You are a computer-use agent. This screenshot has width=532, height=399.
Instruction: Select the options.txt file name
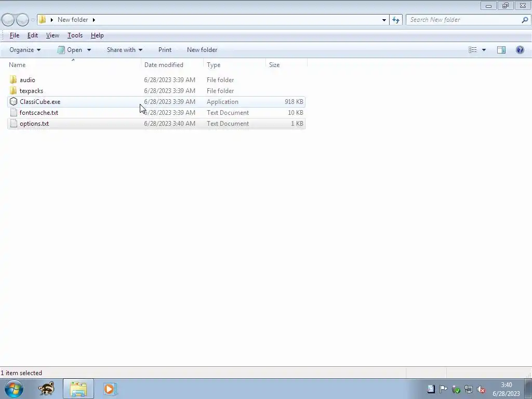pos(34,124)
